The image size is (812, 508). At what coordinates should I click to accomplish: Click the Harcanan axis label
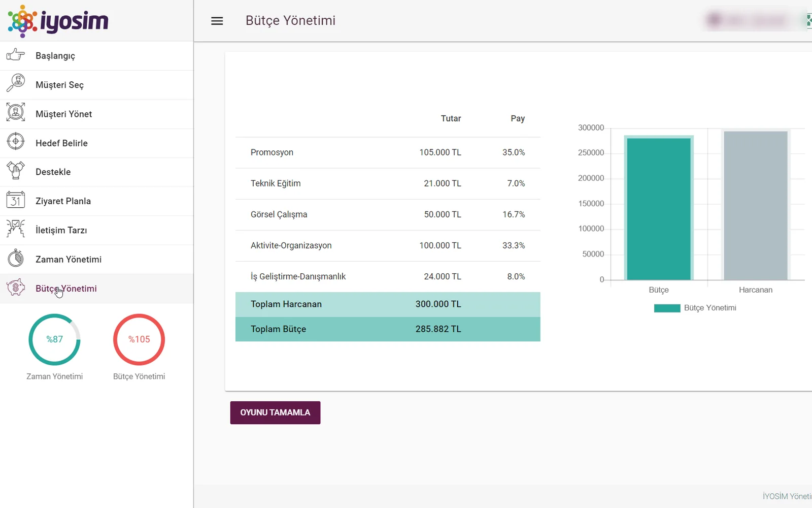756,290
